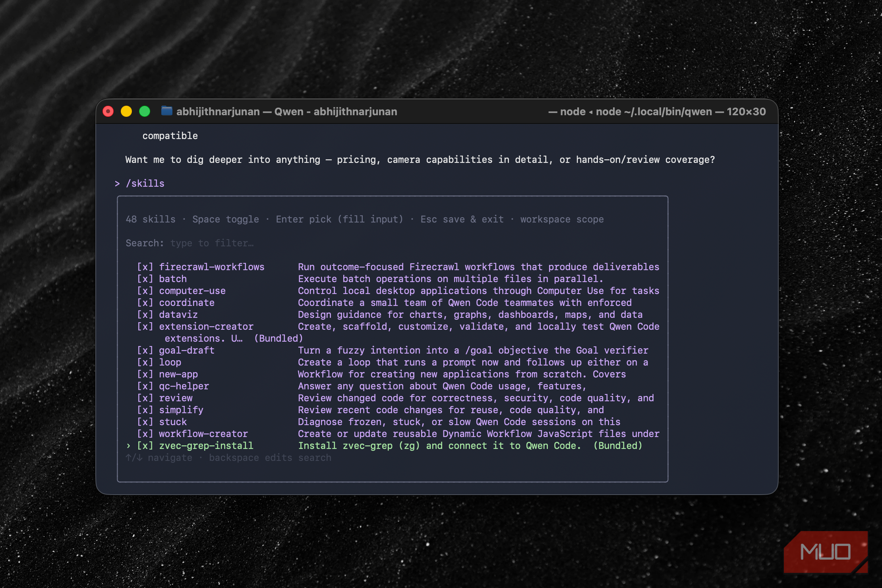Click the selection arrow beside zvec-grep-install
The image size is (882, 588).
pyautogui.click(x=128, y=446)
